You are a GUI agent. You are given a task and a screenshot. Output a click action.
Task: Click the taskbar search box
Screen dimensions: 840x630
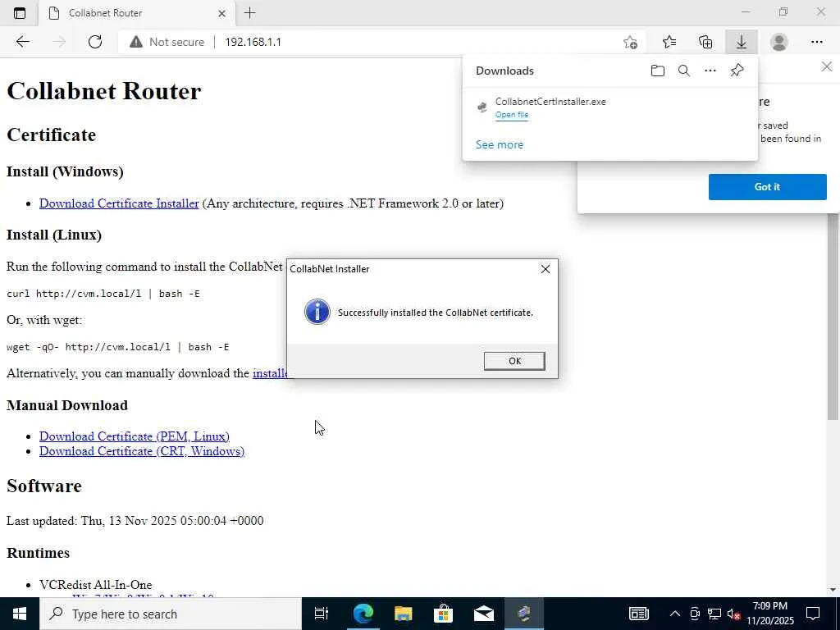pyautogui.click(x=171, y=614)
